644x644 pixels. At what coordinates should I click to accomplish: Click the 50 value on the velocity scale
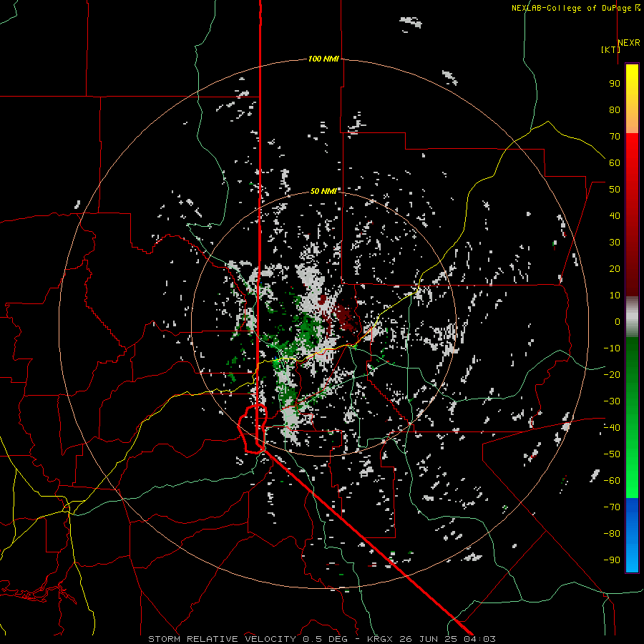(615, 190)
